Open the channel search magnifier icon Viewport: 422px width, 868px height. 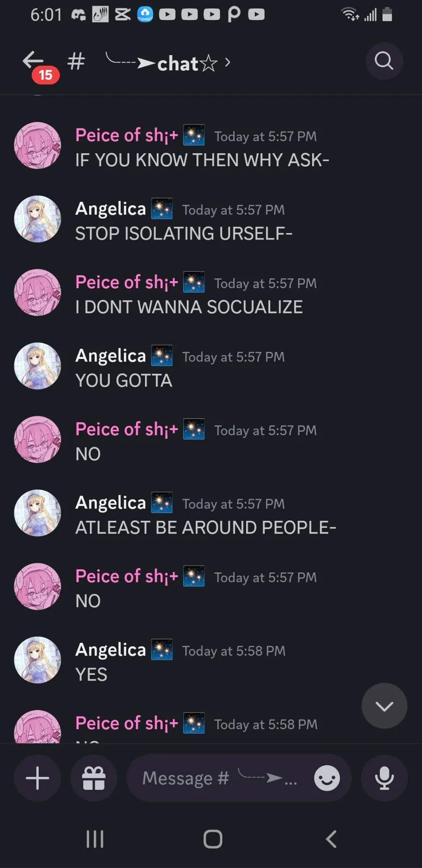(384, 61)
